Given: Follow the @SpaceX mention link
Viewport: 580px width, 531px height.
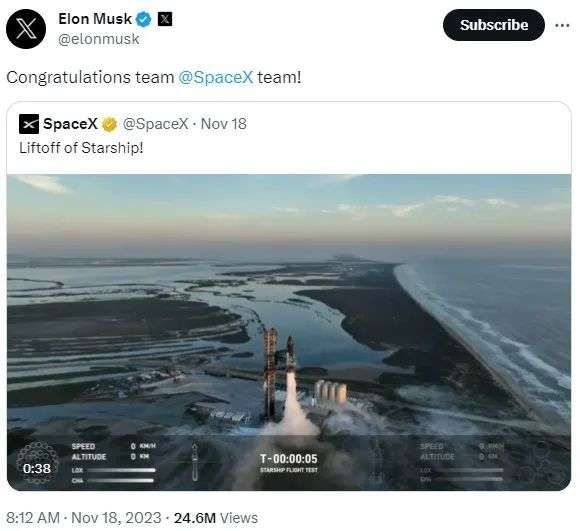Looking at the screenshot, I should [216, 77].
